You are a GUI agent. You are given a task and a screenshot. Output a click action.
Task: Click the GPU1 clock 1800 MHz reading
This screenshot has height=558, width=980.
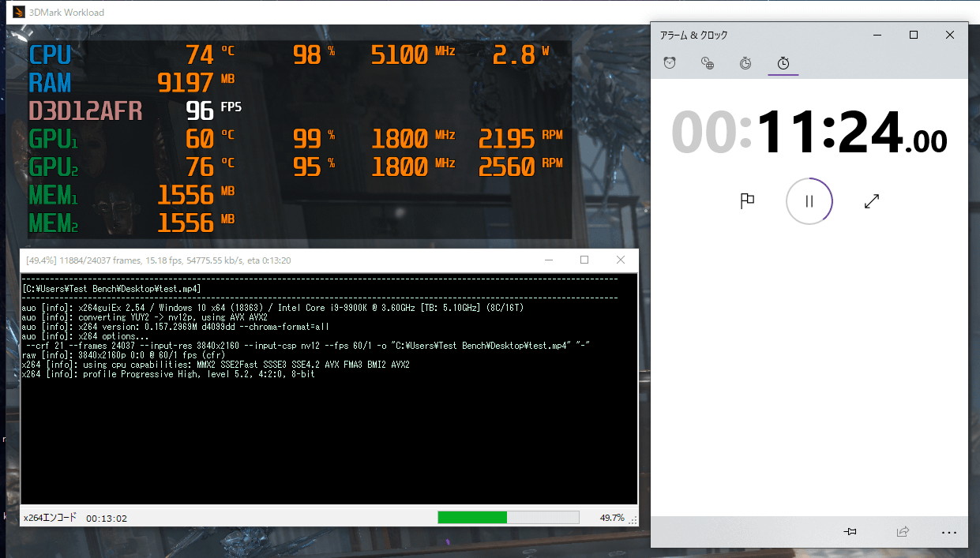tap(413, 139)
